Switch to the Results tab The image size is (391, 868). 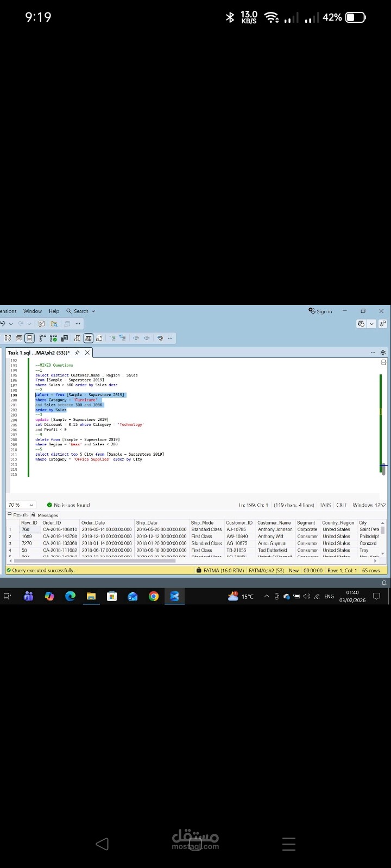tap(18, 515)
